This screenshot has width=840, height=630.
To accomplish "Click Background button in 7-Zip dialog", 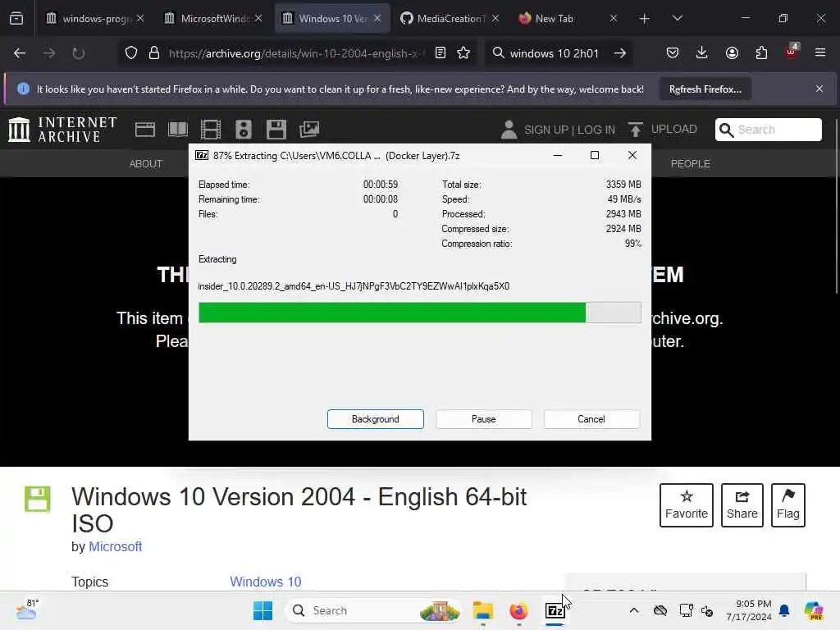I will pyautogui.click(x=376, y=419).
